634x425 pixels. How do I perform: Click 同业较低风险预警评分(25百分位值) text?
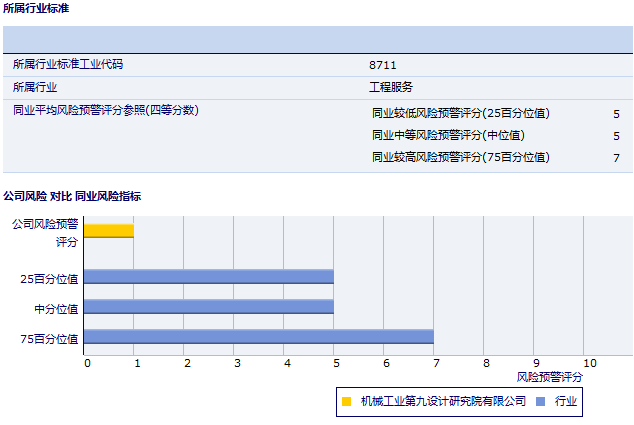click(461, 113)
